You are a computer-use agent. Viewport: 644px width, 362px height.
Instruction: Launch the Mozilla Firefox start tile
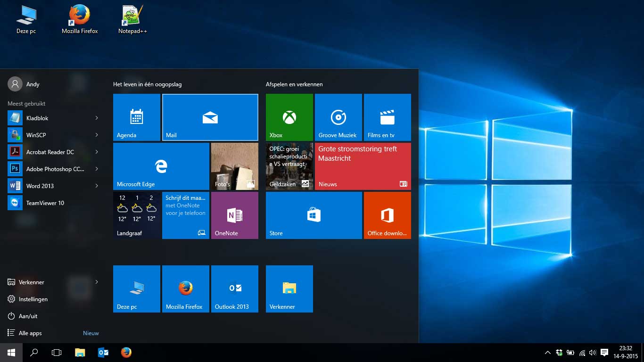click(186, 289)
